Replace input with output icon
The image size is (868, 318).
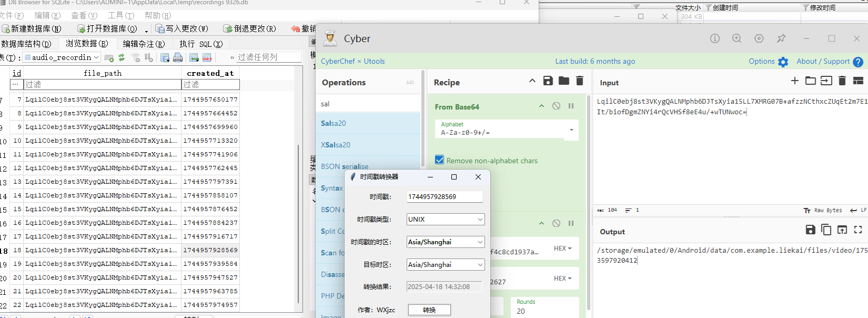pos(842,230)
